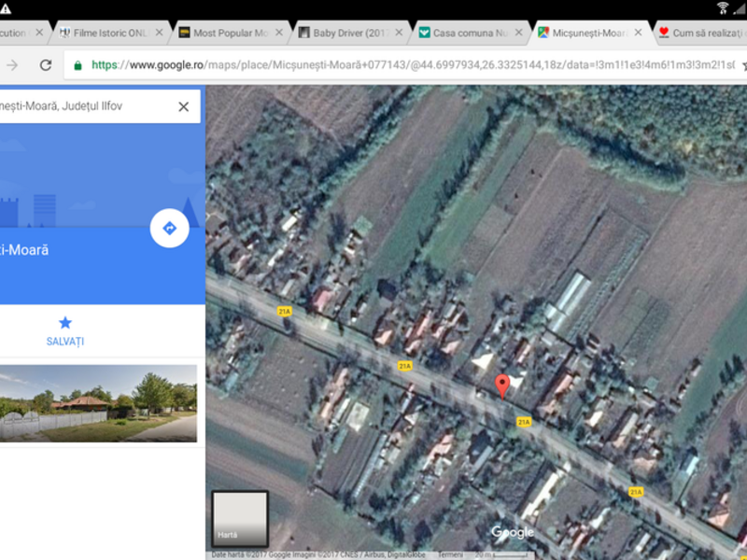
Task: Click the browser forward arrow
Action: (x=12, y=65)
